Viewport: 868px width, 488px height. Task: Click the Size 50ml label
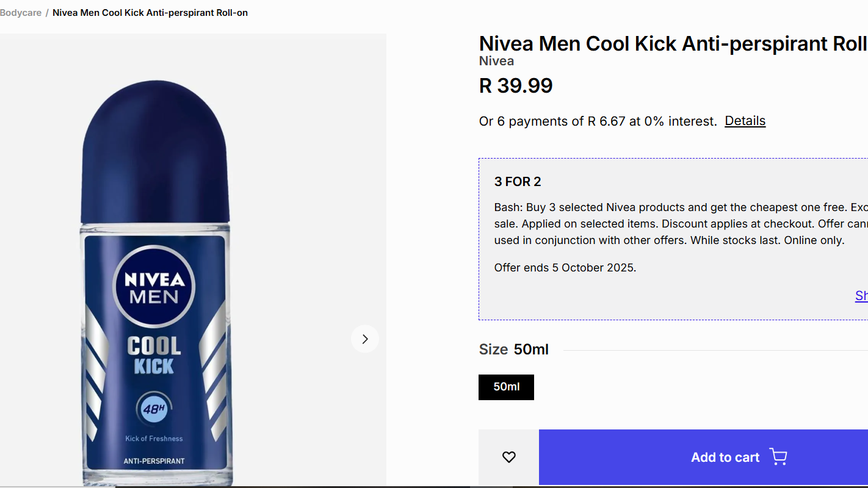click(x=513, y=350)
